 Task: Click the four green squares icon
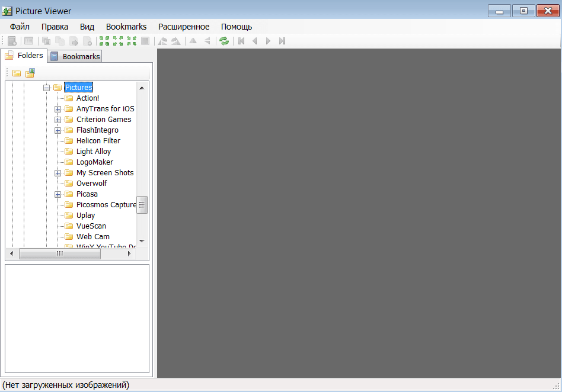104,41
